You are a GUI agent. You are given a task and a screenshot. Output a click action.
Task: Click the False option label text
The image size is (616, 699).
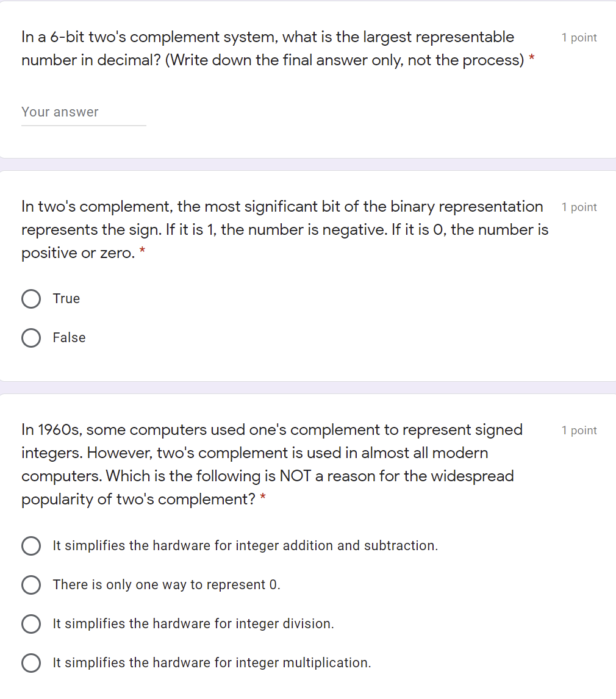68,337
